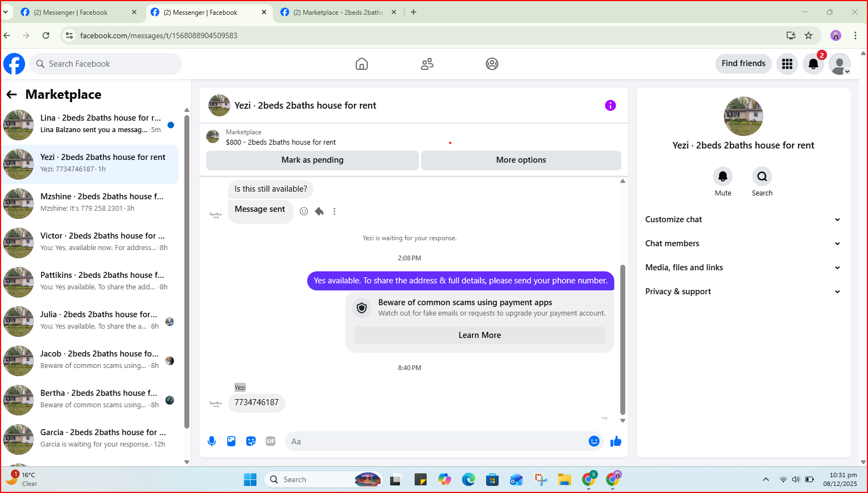This screenshot has height=493, width=868.
Task: Click the browser address bar URL
Action: point(159,35)
